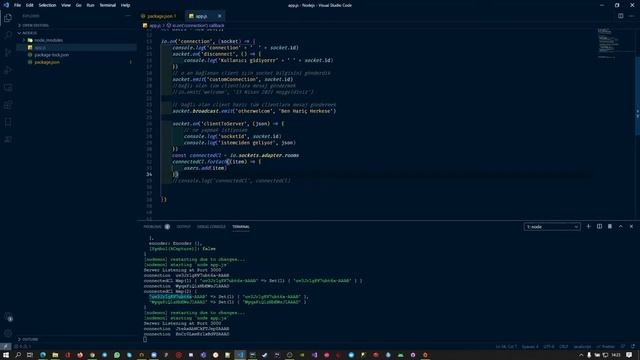640x360 pixels.
Task: Open WhatsApp from the taskbar
Action: (x=117, y=355)
